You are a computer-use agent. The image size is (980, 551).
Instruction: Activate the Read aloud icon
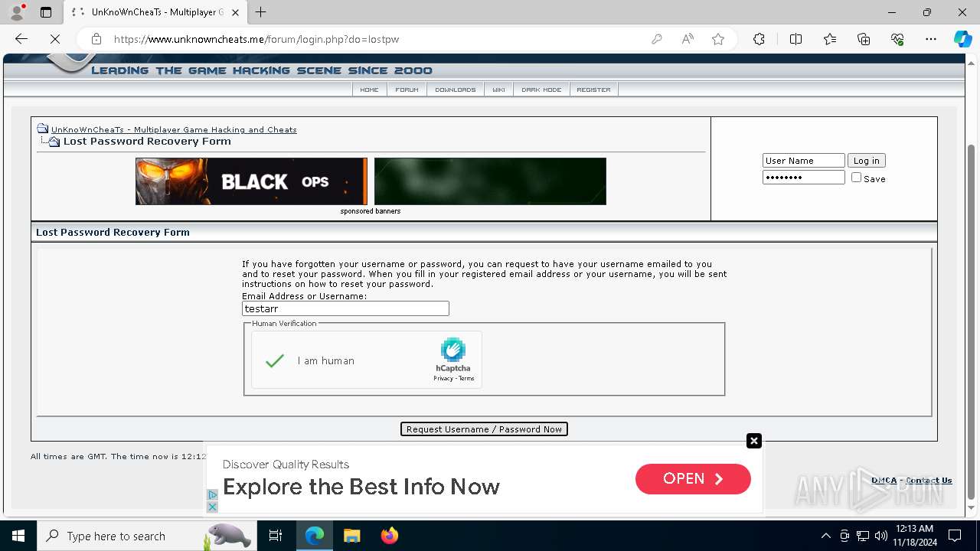tap(688, 39)
